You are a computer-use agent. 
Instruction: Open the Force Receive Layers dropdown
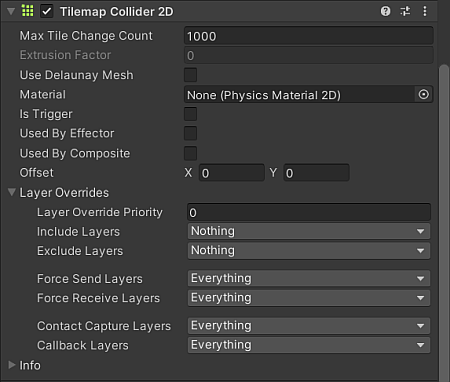click(x=309, y=298)
